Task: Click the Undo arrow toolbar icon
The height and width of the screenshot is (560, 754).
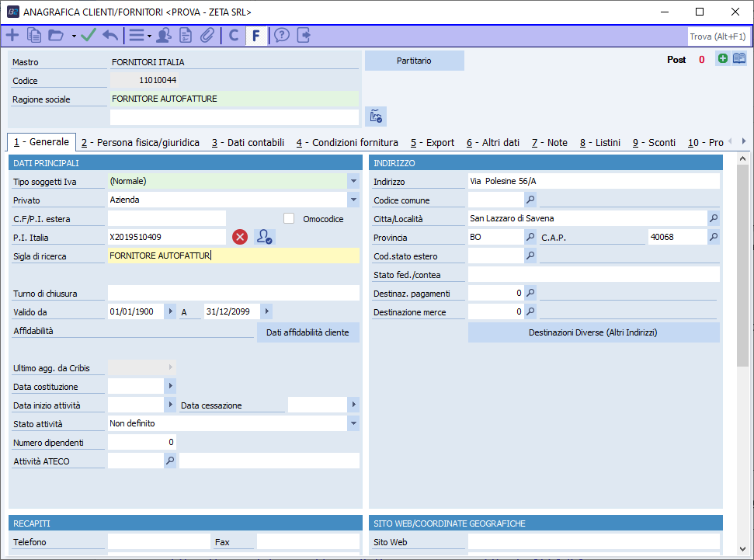Action: pos(110,35)
